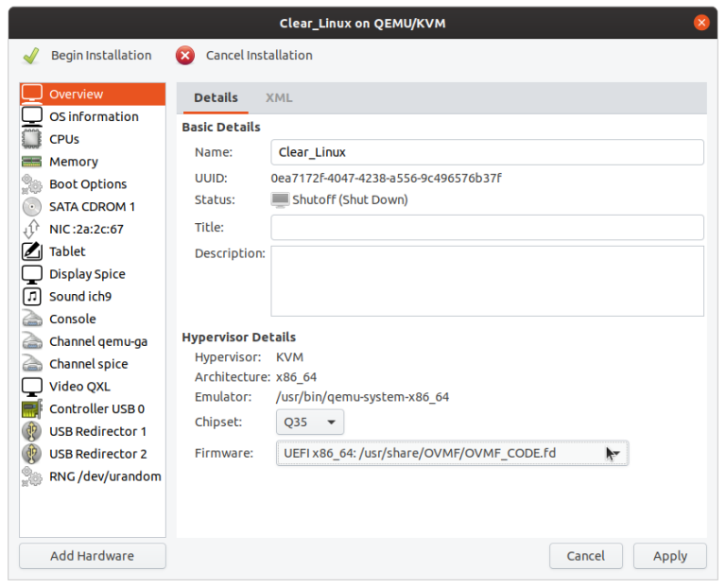Focus the Description text area
Viewport: 726px width, 588px height.
[487, 281]
